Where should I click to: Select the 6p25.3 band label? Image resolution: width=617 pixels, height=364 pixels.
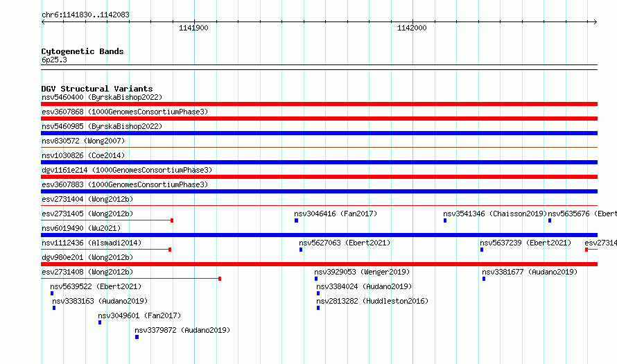[54, 60]
